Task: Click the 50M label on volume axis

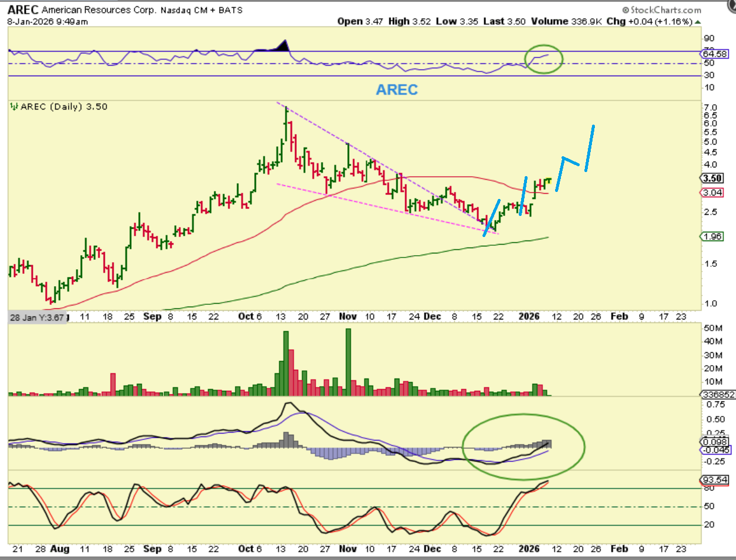Action: (713, 328)
